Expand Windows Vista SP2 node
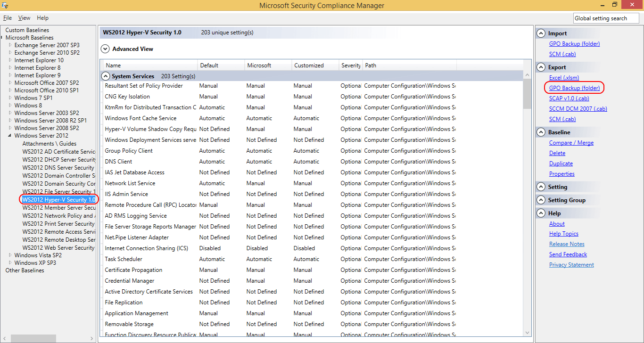 (10, 255)
